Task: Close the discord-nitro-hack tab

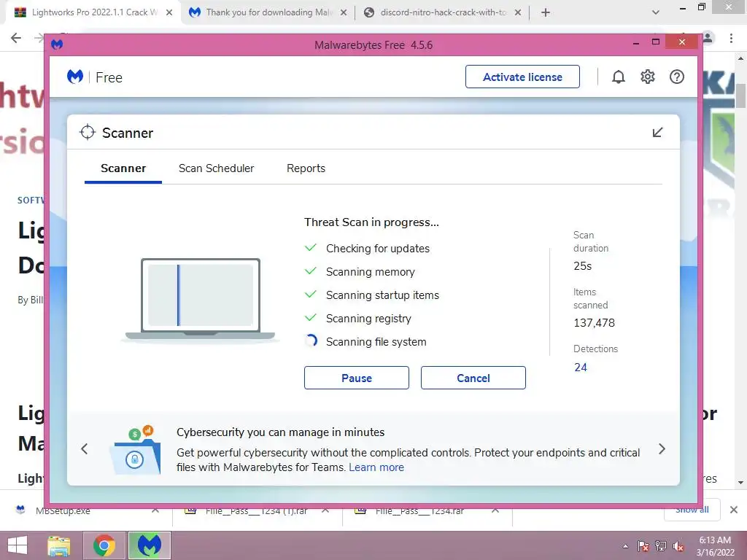Action: point(518,12)
